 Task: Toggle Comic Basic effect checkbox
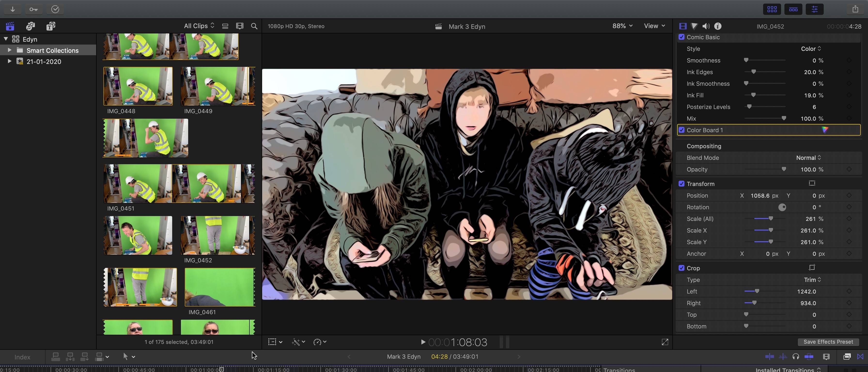682,37
